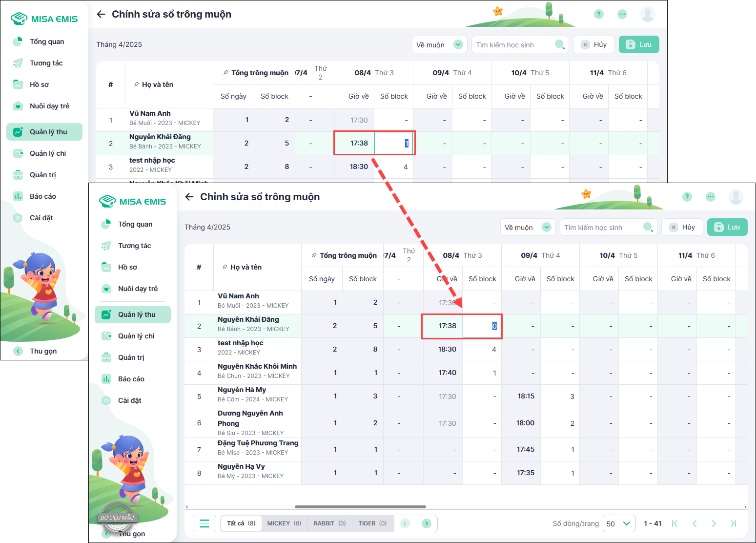Go to the previous page with the pagination arrow
Image resolution: width=756 pixels, height=543 pixels.
pyautogui.click(x=695, y=523)
